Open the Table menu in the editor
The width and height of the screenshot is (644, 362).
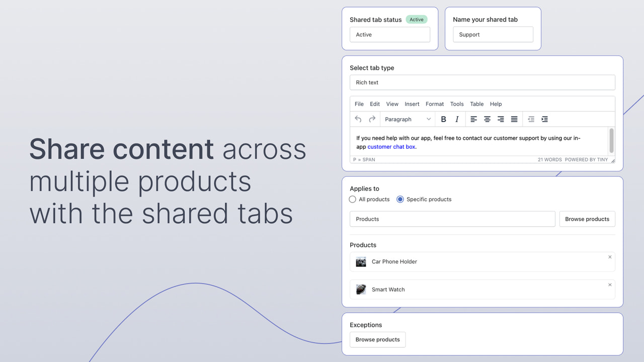tap(476, 104)
